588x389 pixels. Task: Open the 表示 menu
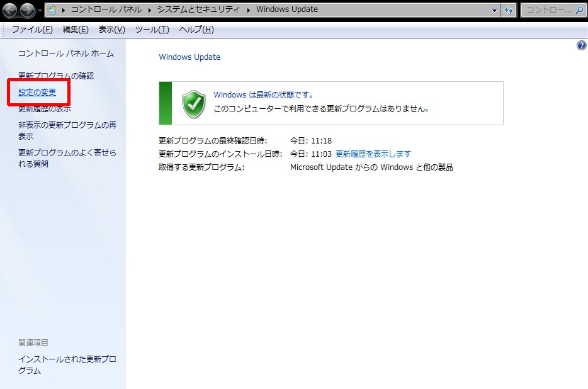(111, 29)
